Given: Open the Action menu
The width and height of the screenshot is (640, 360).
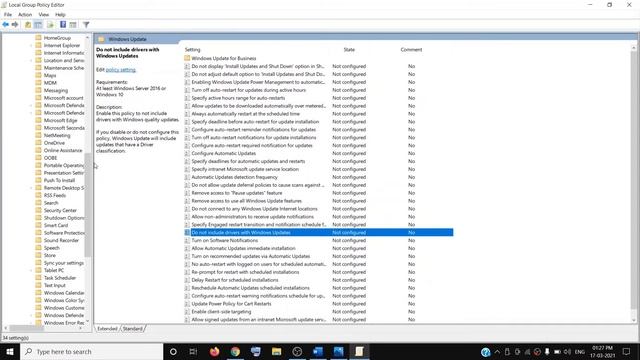Looking at the screenshot, I should [25, 14].
